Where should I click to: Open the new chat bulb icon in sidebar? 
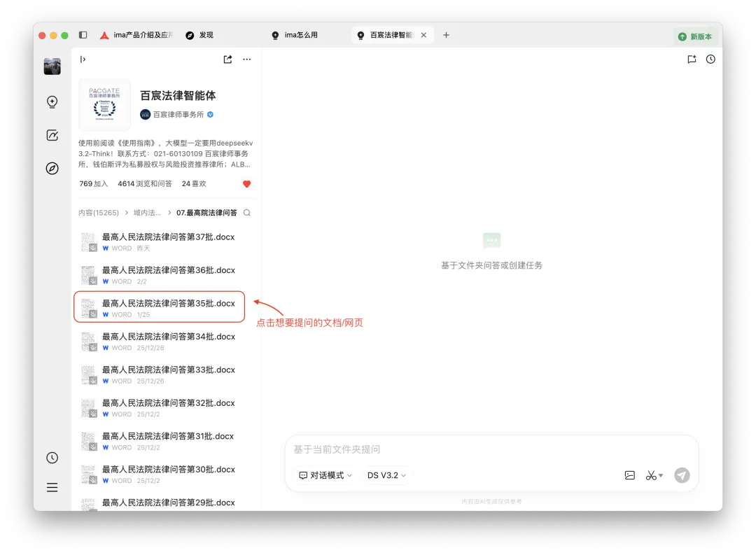pos(52,101)
